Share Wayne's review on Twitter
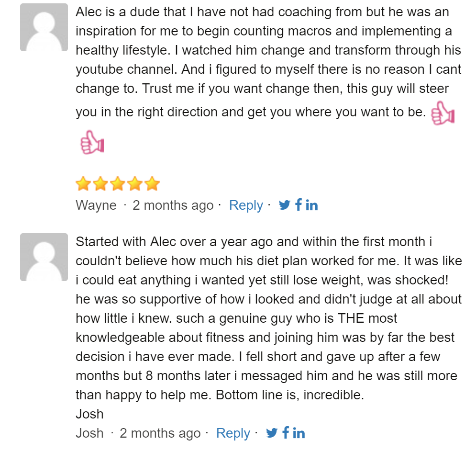This screenshot has width=476, height=452. tap(285, 205)
